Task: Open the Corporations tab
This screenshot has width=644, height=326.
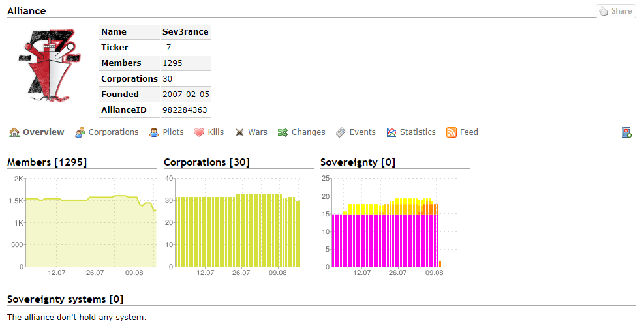Action: tap(114, 132)
